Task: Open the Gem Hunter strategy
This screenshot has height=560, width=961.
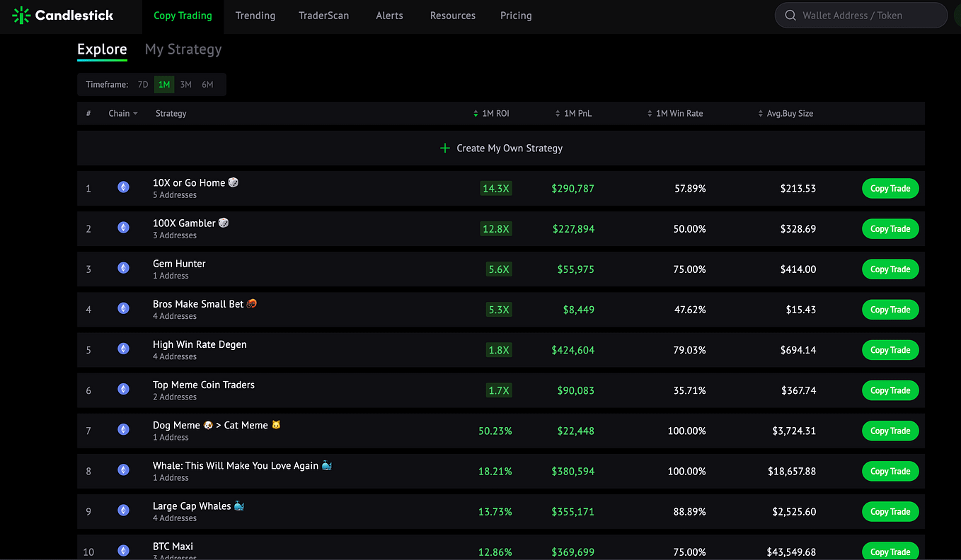Action: tap(178, 263)
